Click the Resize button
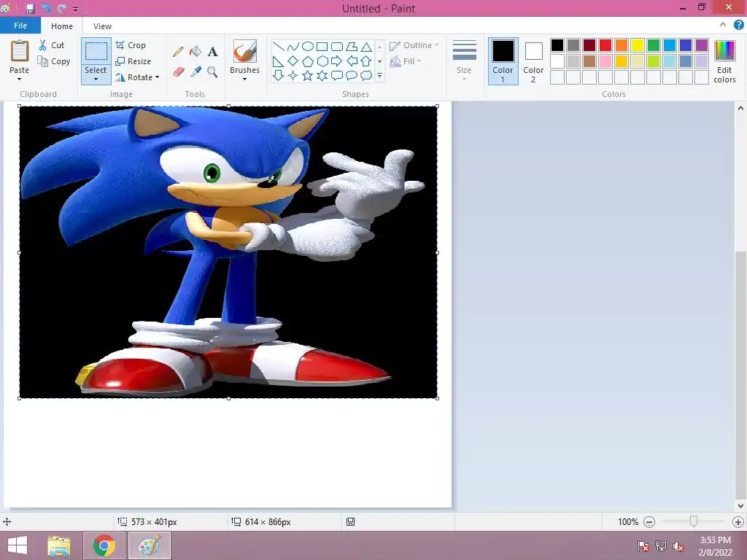This screenshot has width=747, height=560. pyautogui.click(x=133, y=61)
